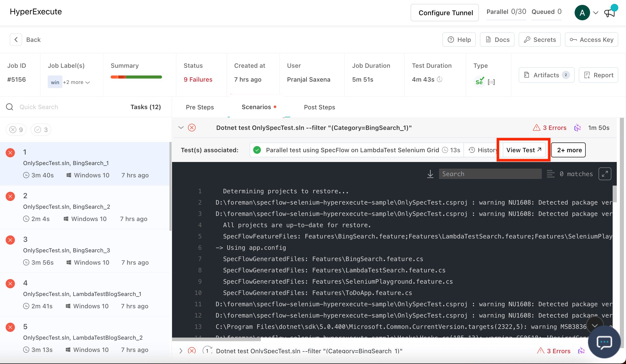The width and height of the screenshot is (626, 364).
Task: Click the Configure Tunnel button
Action: 445,13
